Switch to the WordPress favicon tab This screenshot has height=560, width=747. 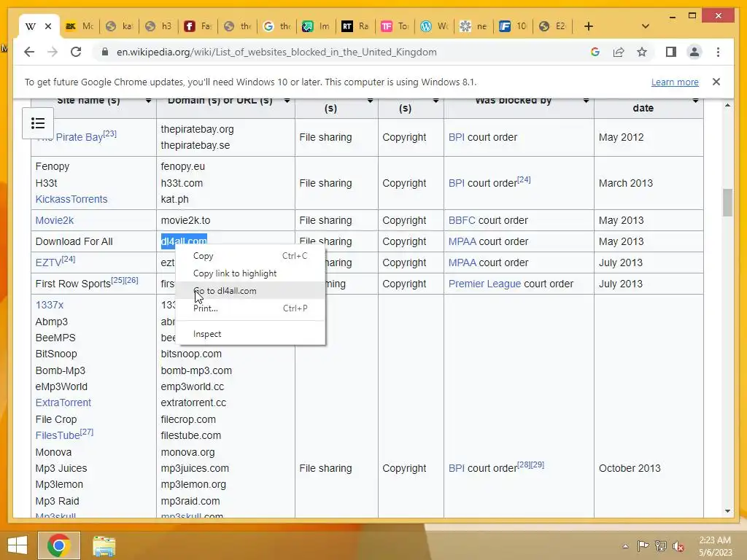point(433,26)
